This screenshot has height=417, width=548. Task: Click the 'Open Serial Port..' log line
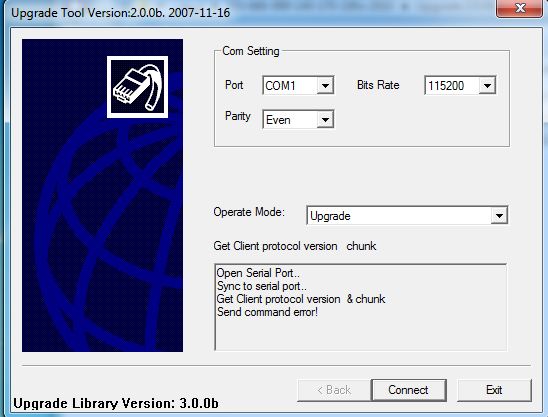(258, 273)
